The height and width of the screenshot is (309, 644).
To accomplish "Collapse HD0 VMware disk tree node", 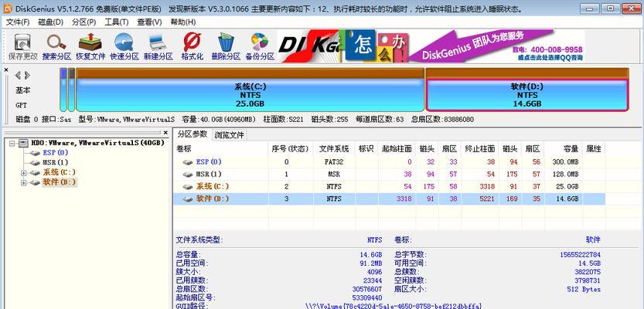I will tap(12, 143).
